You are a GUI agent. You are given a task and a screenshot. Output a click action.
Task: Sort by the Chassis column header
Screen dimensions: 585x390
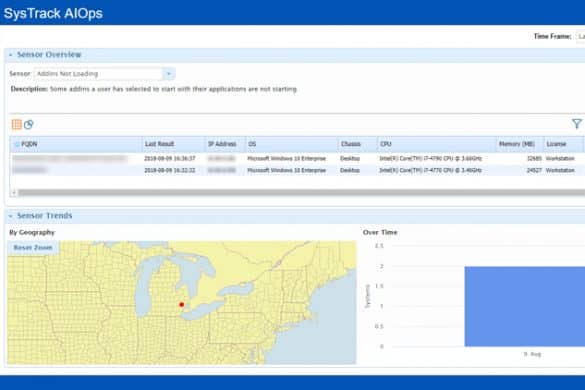pos(357,144)
